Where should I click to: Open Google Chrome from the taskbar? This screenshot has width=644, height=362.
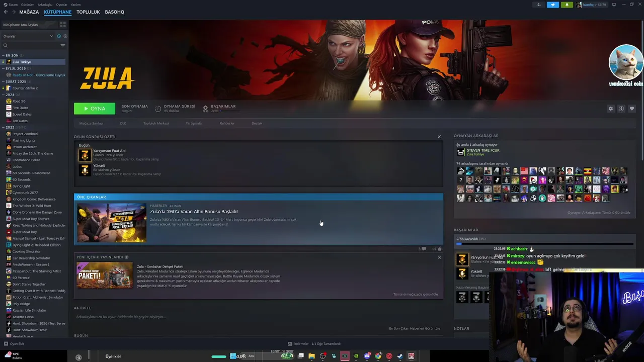[x=378, y=356]
